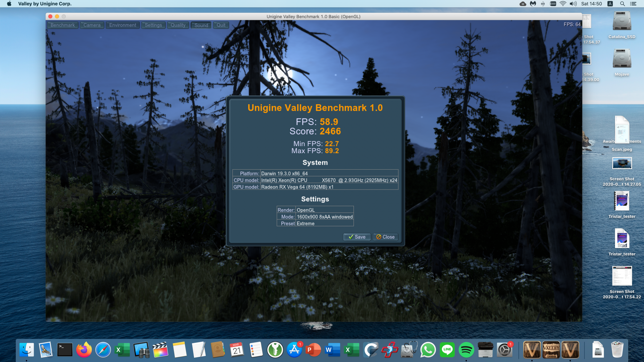Open the Quality dropdown menu
This screenshot has width=644, height=362.
[x=178, y=25]
